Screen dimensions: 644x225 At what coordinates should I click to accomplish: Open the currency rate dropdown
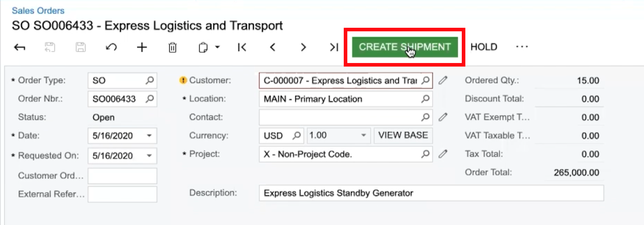click(363, 135)
